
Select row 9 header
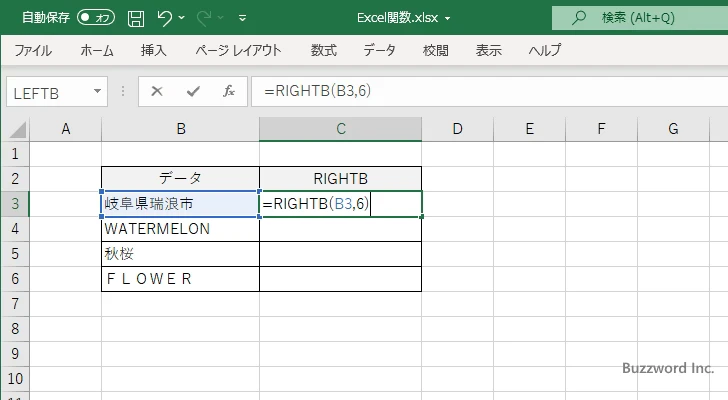coord(15,354)
